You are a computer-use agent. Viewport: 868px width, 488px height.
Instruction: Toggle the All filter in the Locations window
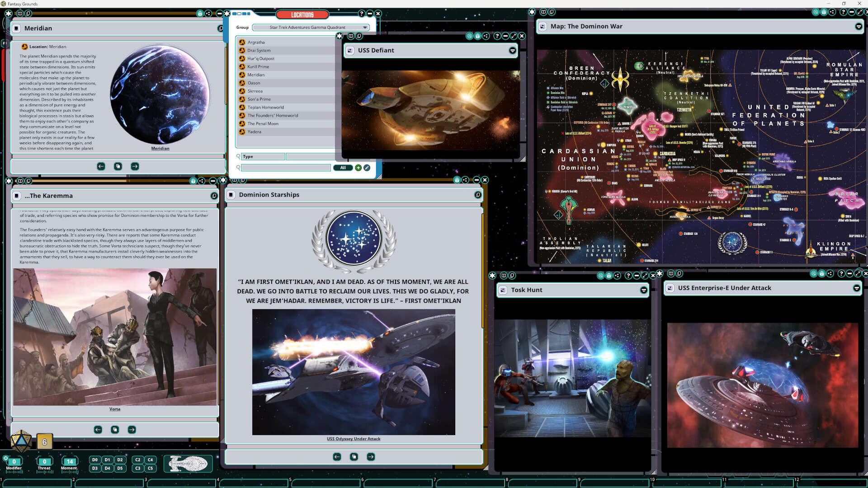343,168
